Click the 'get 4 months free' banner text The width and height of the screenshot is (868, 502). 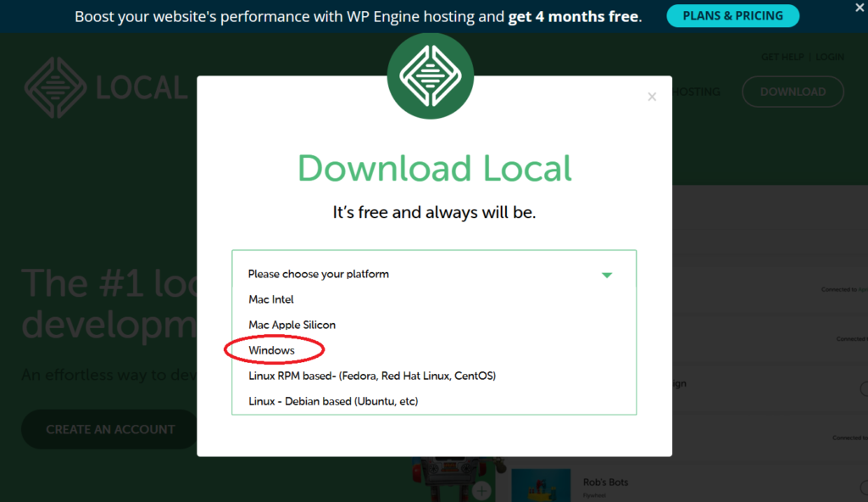574,17
